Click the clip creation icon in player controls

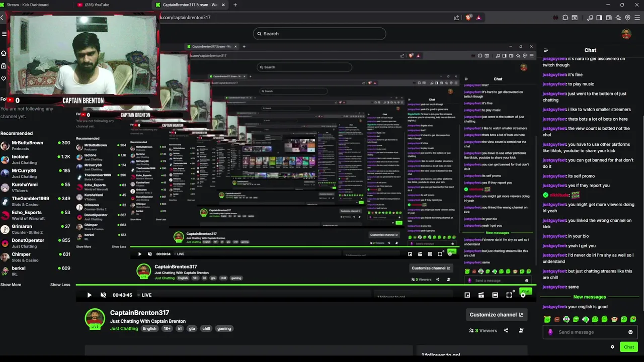[x=481, y=295]
